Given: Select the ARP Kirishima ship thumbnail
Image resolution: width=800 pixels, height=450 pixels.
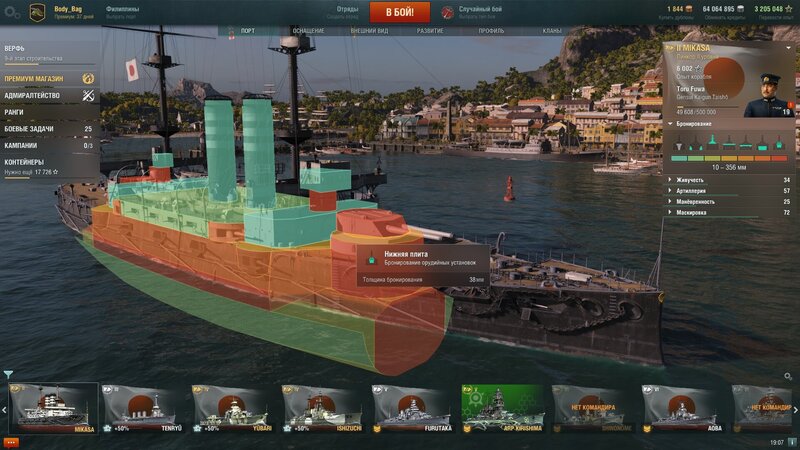Looking at the screenshot, I should pyautogui.click(x=504, y=409).
